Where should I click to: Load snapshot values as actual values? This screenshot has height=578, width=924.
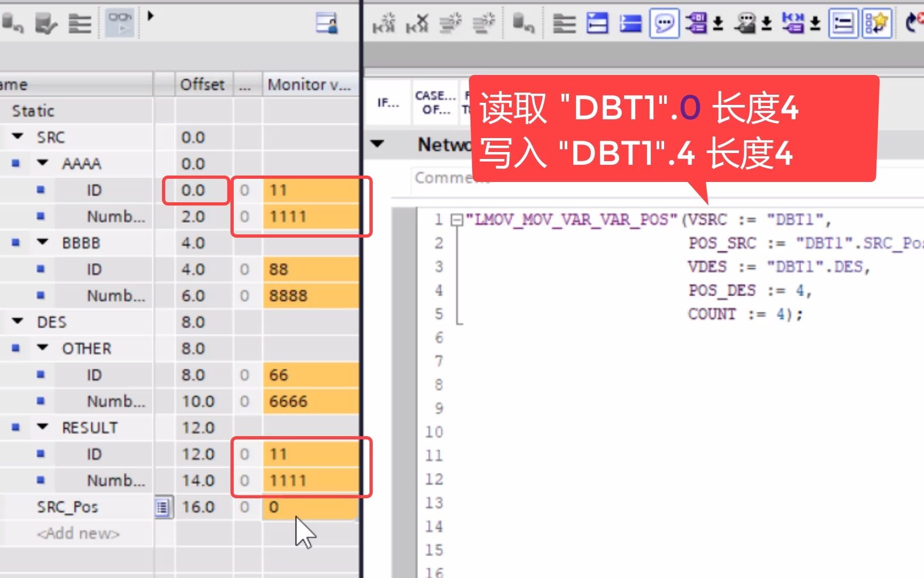click(x=45, y=22)
